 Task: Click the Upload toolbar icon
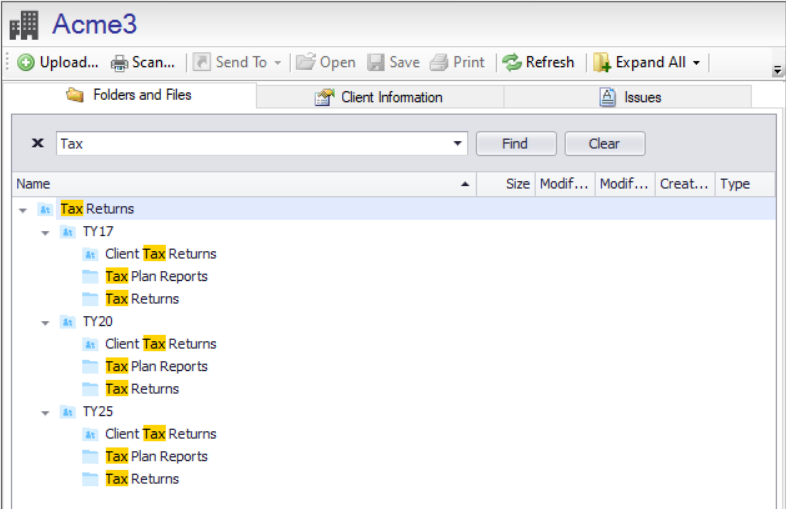point(26,62)
